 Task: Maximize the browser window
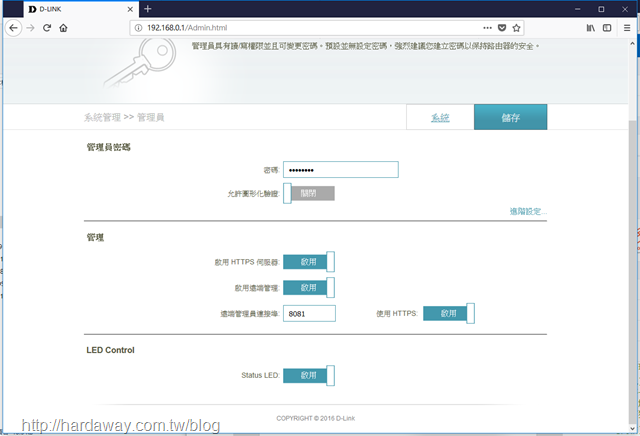click(x=601, y=9)
